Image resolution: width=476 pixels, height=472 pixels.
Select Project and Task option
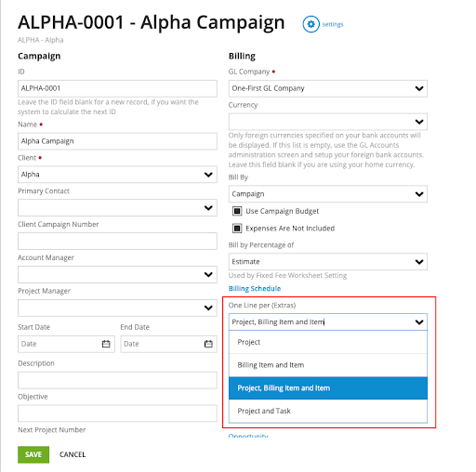tap(328, 411)
